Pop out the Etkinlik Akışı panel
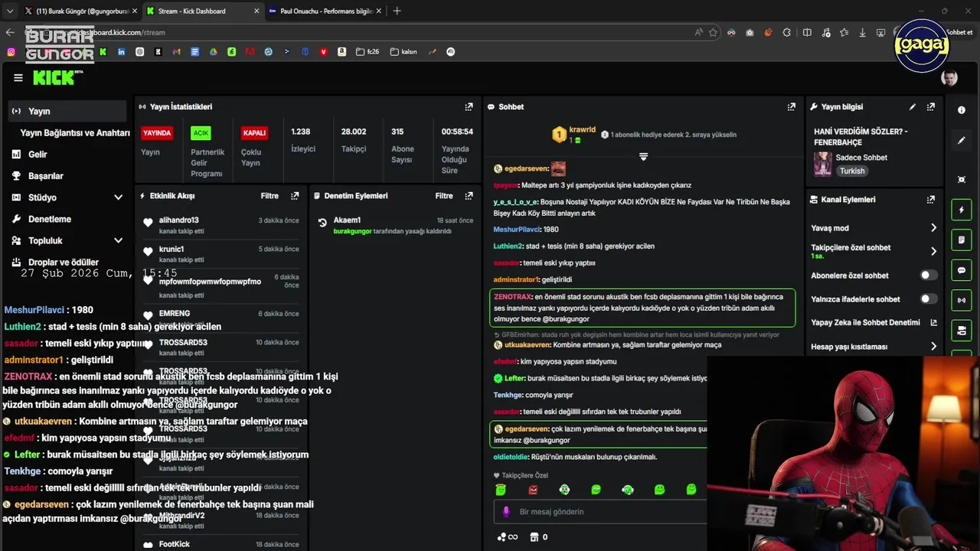Viewport: 980px width, 551px height. (295, 196)
